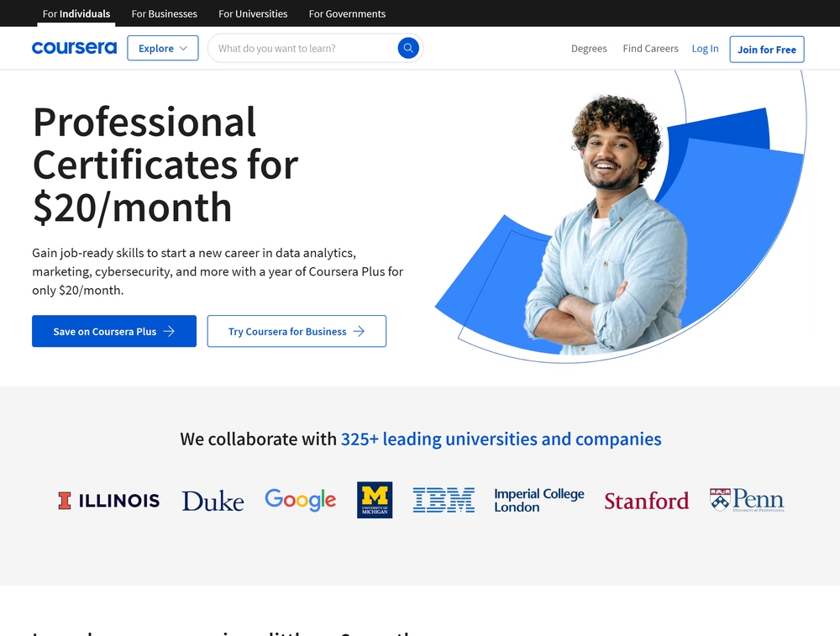This screenshot has height=636, width=840.
Task: Click Save on Coursera Plus button
Action: coord(114,331)
